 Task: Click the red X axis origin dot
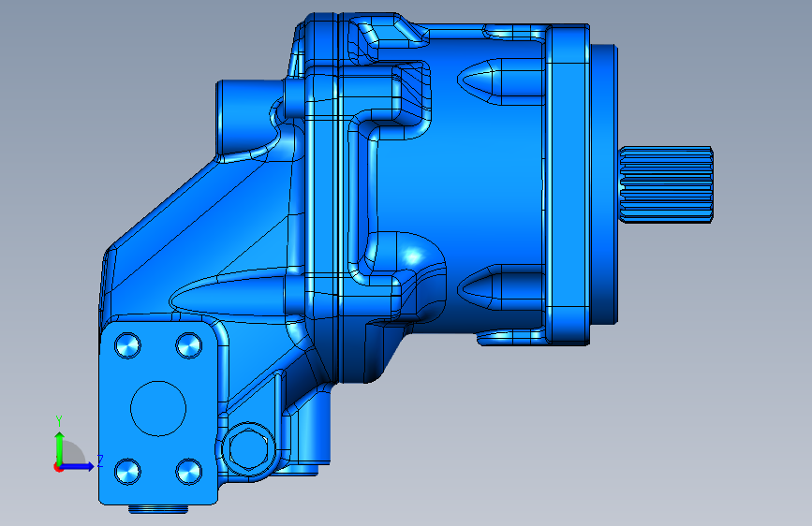[57, 468]
